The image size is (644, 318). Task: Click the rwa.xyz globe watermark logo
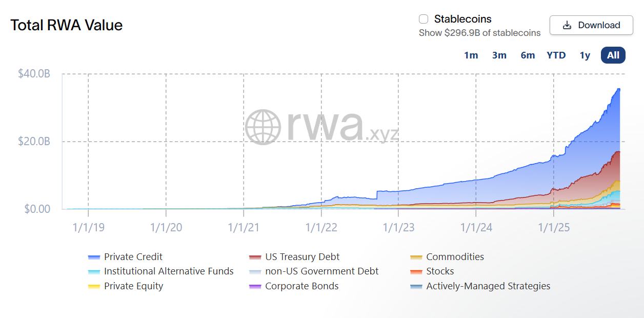pos(263,127)
